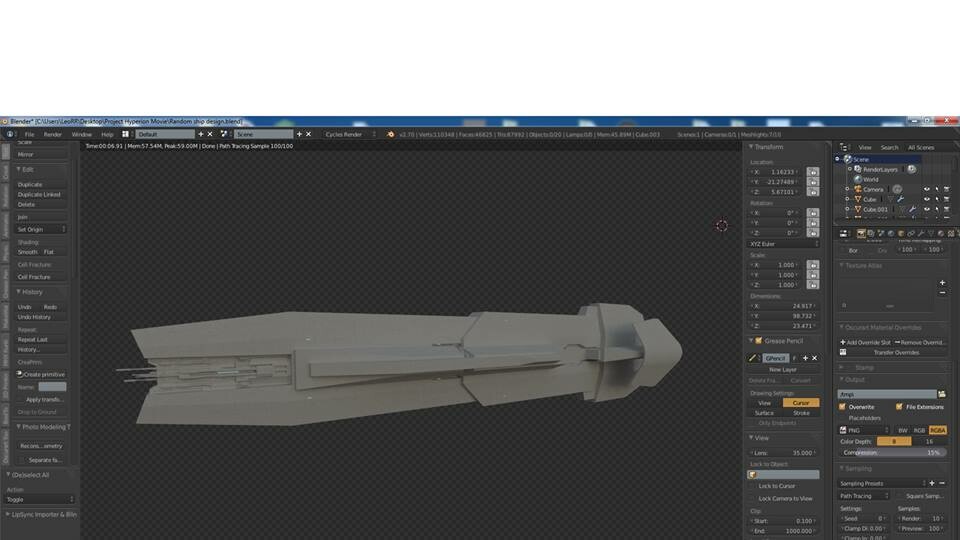Open the Help menu
Viewport: 960px width, 540px height.
[107, 134]
